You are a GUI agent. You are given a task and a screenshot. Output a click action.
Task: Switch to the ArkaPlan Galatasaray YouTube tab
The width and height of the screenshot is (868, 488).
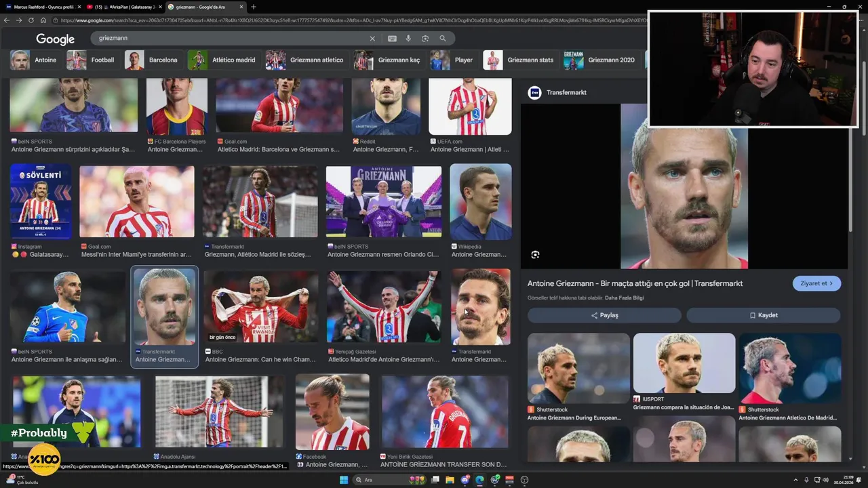[124, 7]
